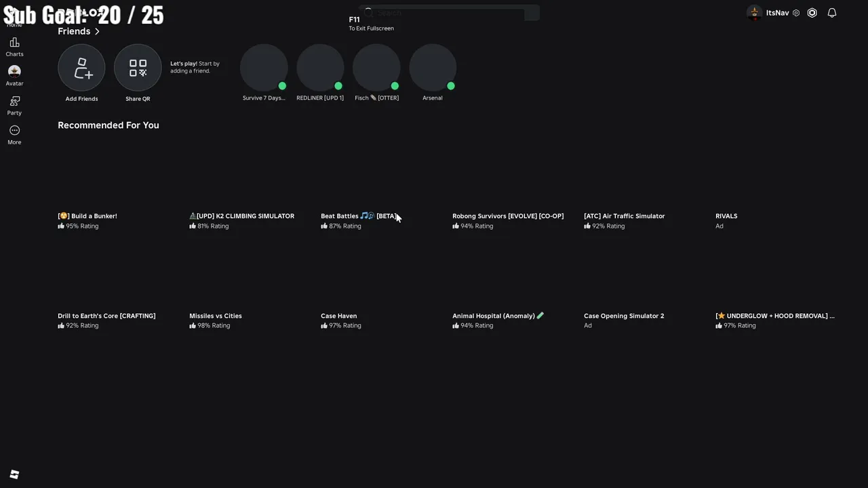
Task: Open Missiles vs Cities game
Action: [216, 316]
